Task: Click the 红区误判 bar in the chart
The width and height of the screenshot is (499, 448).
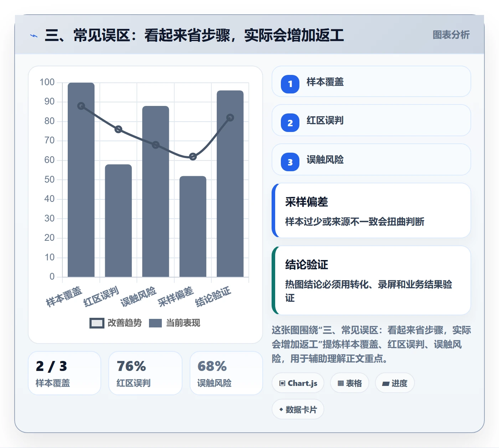Action: click(x=118, y=220)
